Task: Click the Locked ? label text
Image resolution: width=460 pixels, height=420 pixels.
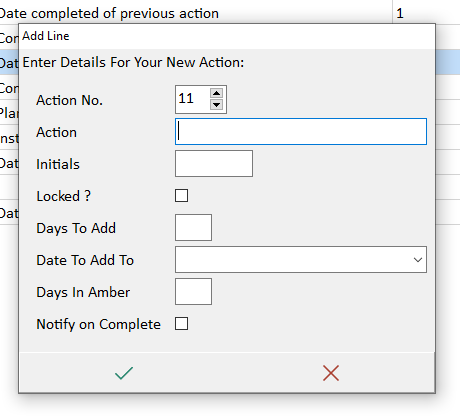Action: click(63, 196)
